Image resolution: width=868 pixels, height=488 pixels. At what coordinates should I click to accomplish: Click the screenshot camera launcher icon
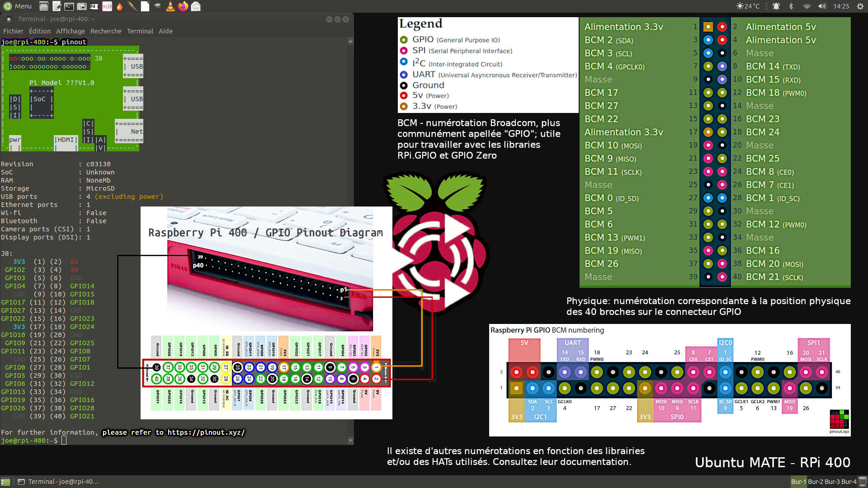[82, 6]
